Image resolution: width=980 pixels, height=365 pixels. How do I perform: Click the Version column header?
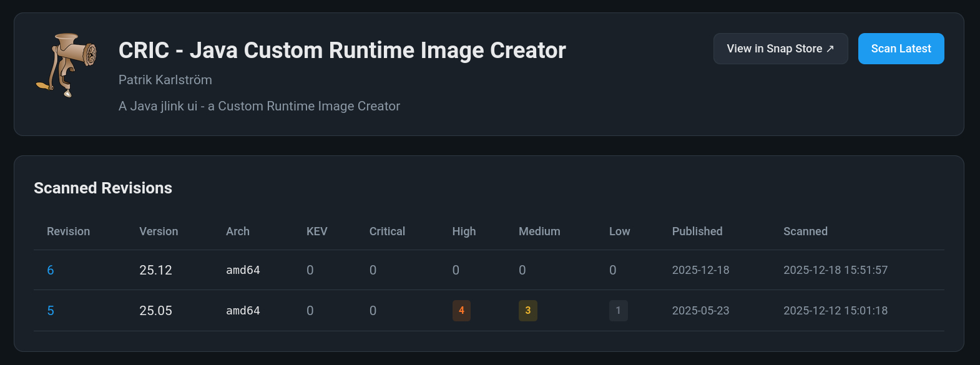coord(159,231)
